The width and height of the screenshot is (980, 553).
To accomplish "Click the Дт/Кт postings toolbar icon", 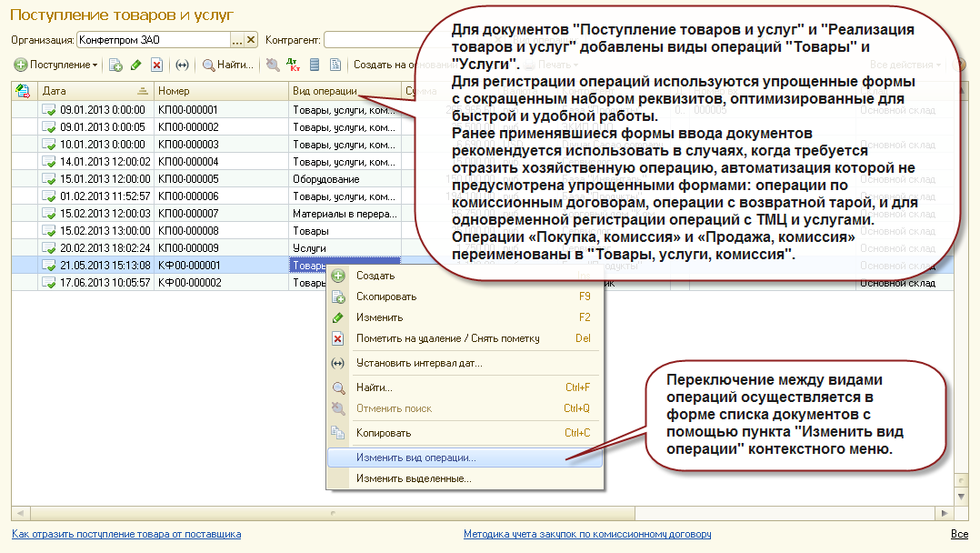I will point(293,65).
